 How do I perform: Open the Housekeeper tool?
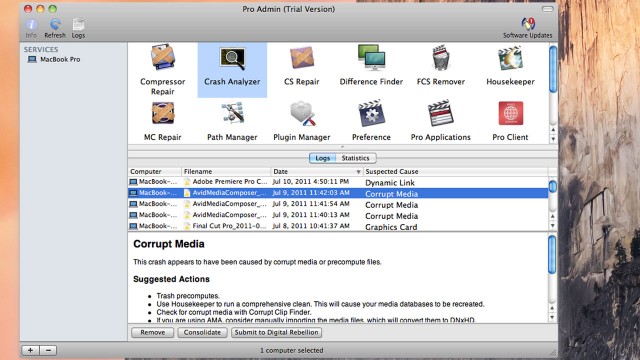click(x=510, y=65)
